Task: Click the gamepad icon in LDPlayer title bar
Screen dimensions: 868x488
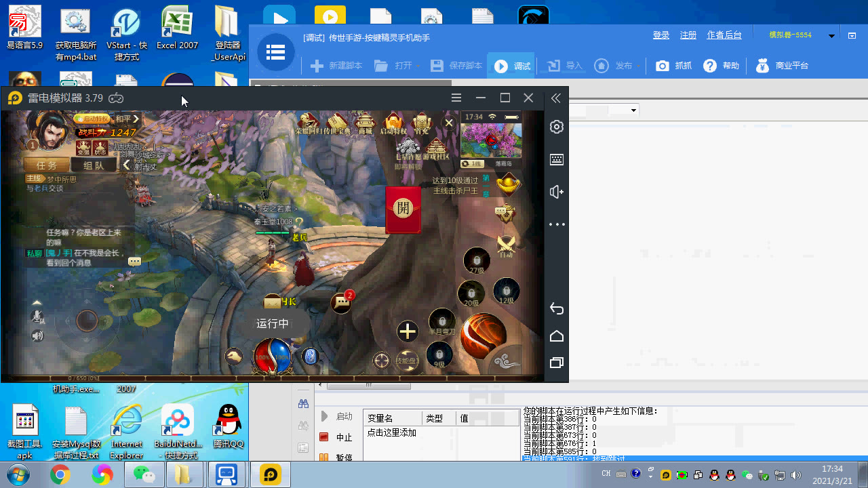Action: click(116, 98)
